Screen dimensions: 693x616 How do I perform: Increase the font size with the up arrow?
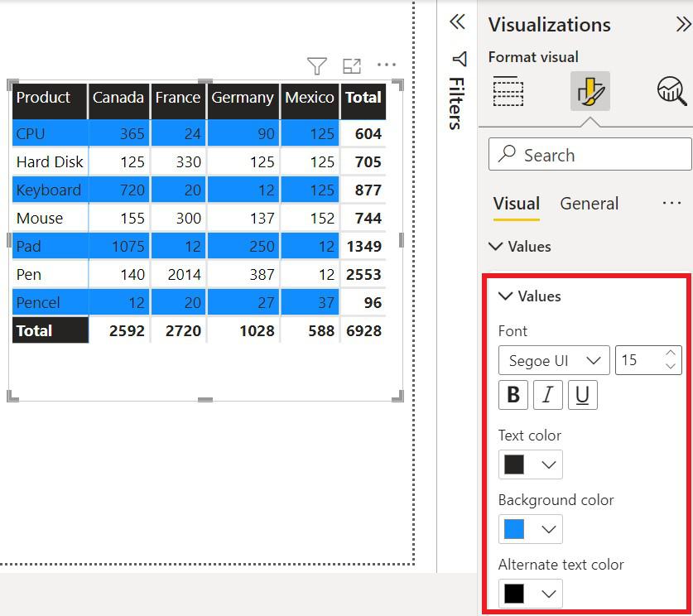[671, 354]
